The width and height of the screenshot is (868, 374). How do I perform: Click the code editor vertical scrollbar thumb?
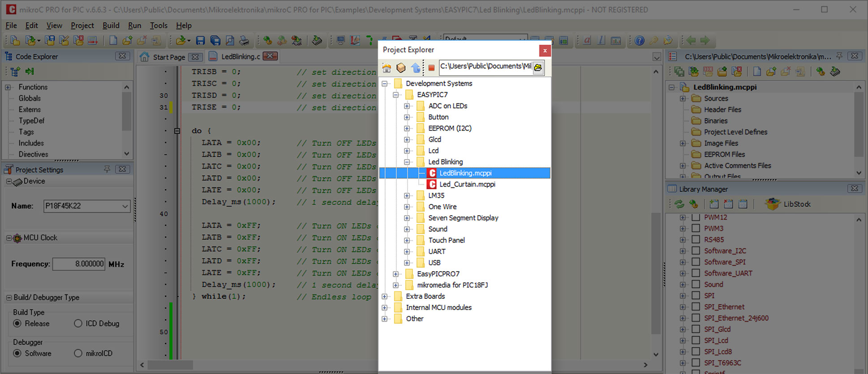(x=656, y=274)
